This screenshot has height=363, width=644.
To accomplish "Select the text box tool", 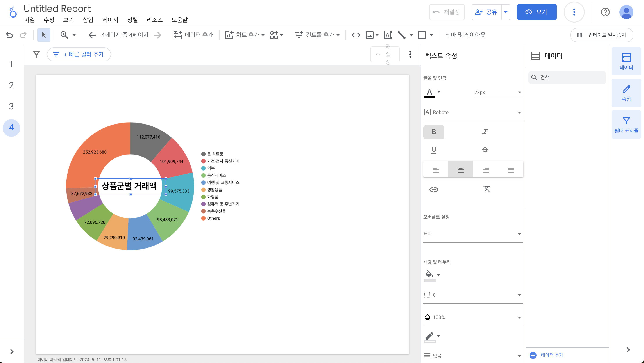I will point(387,35).
